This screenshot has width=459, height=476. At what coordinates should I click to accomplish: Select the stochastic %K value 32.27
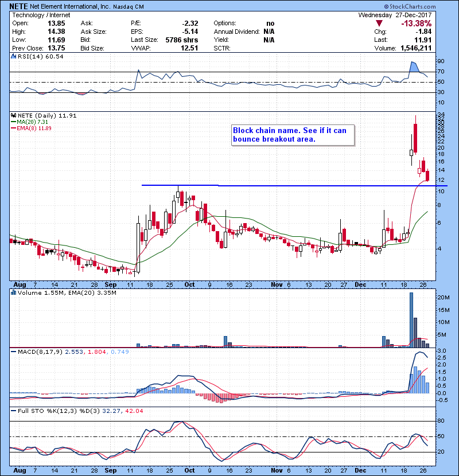(x=111, y=411)
